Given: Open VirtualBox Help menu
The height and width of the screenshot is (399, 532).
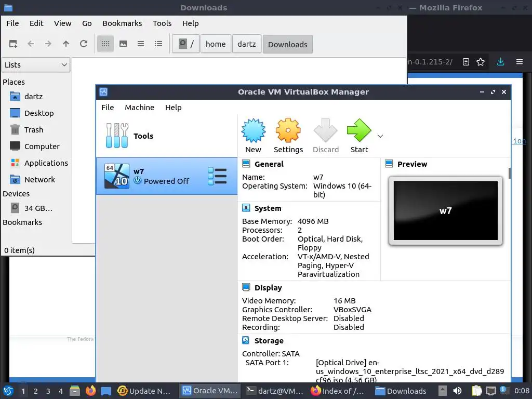Looking at the screenshot, I should click(x=174, y=108).
